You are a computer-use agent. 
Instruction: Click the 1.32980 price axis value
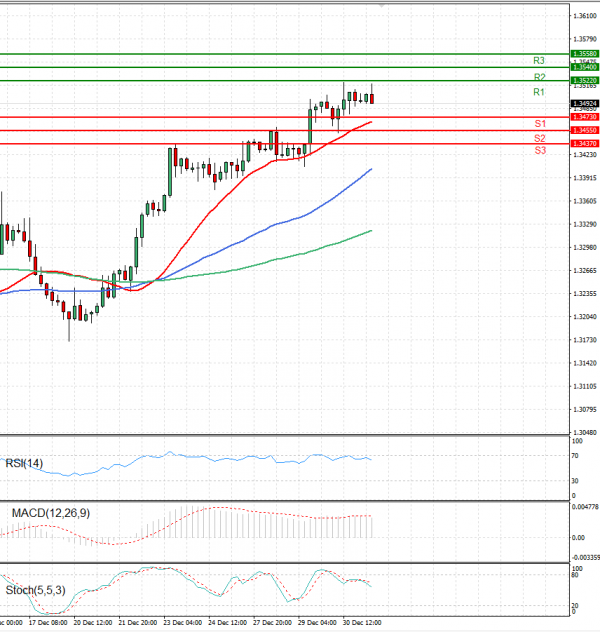585,247
